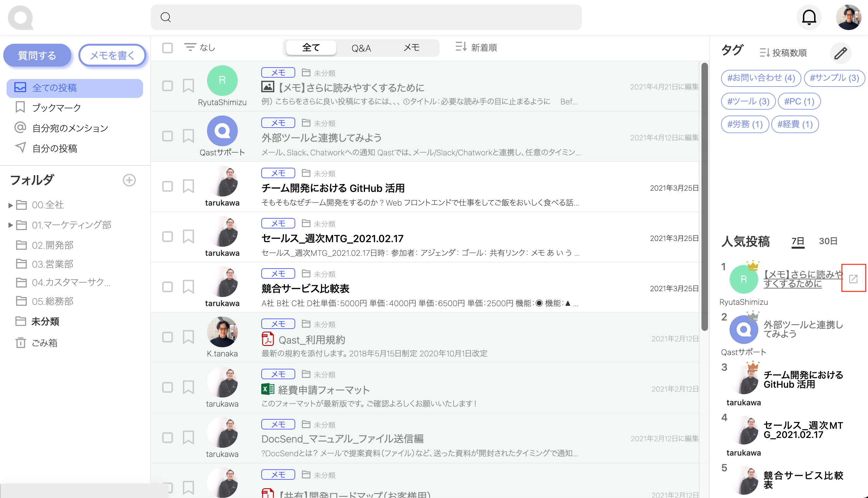This screenshot has height=498, width=868.
Task: Expand the 01.マーケティング部 folder arrow
Action: pos(10,225)
